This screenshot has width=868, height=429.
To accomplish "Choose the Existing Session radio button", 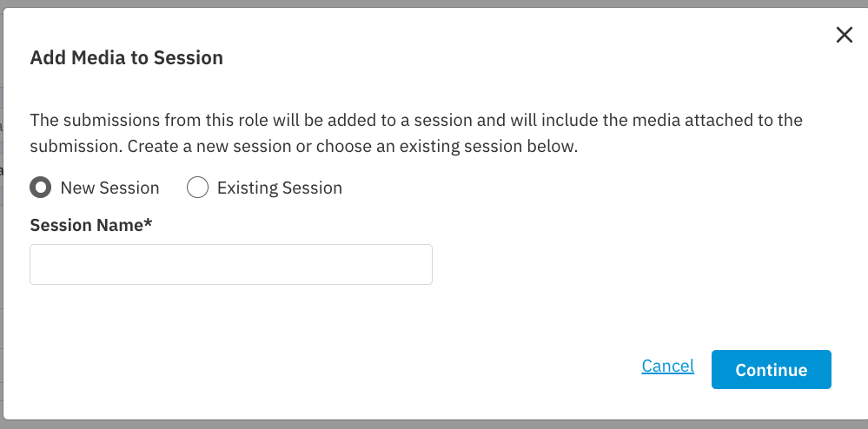I will click(197, 188).
